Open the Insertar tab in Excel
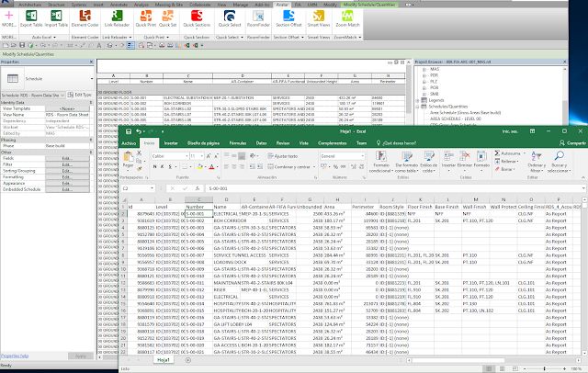Image resolution: width=588 pixels, height=373 pixels. coord(171,143)
